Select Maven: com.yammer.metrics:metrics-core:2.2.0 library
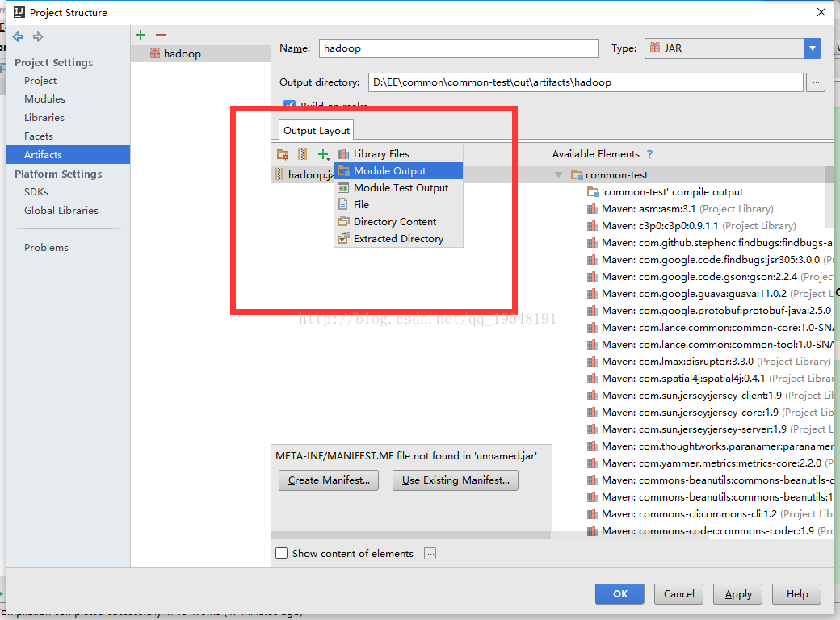 [710, 463]
